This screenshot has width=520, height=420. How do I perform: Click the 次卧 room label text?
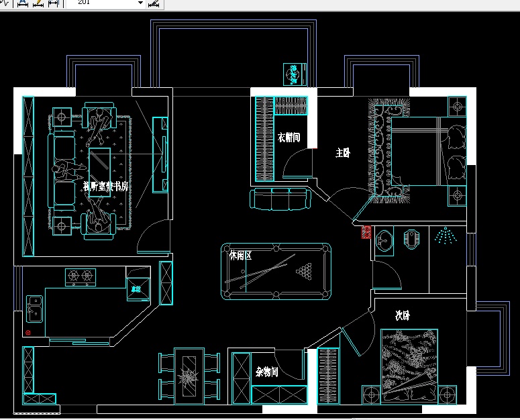(x=402, y=314)
